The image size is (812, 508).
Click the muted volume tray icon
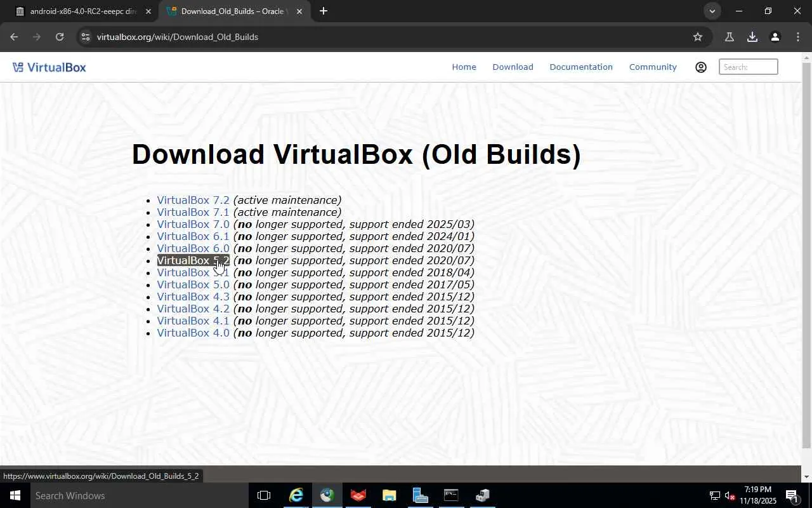click(x=730, y=496)
